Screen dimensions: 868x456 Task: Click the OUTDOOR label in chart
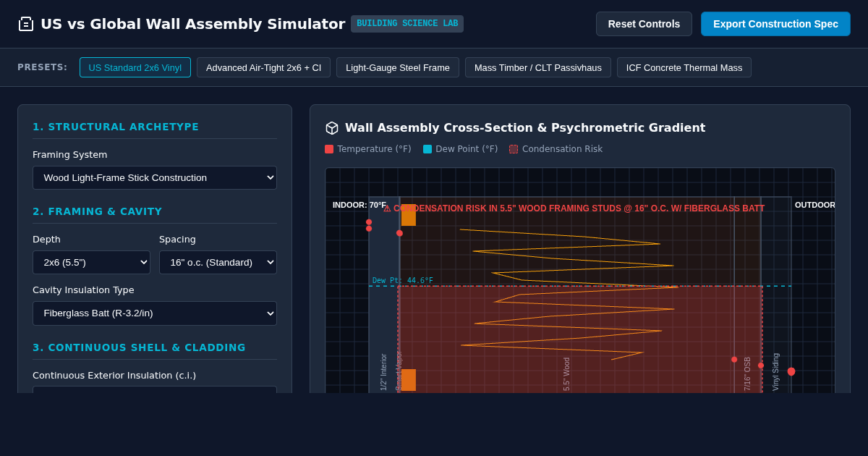point(814,205)
